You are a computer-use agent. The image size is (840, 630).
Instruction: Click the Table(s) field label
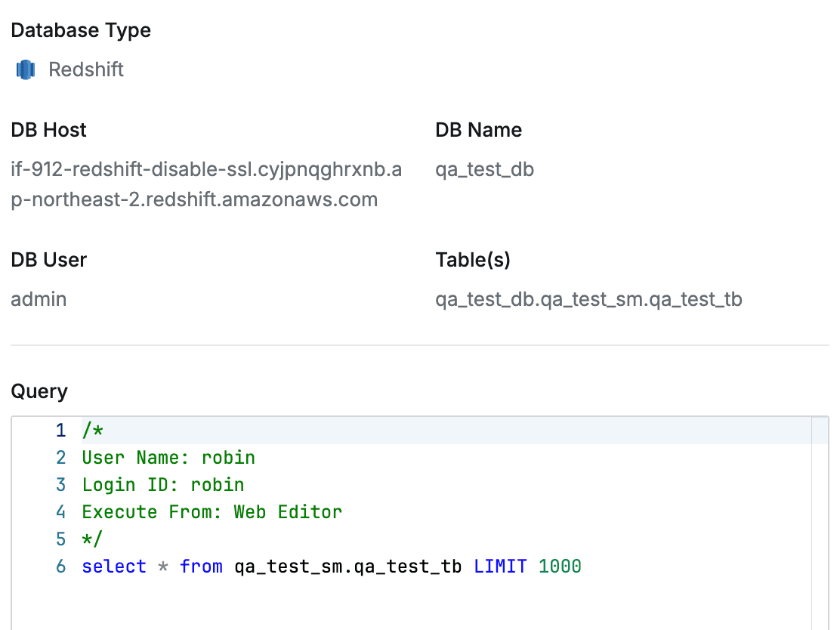click(474, 259)
